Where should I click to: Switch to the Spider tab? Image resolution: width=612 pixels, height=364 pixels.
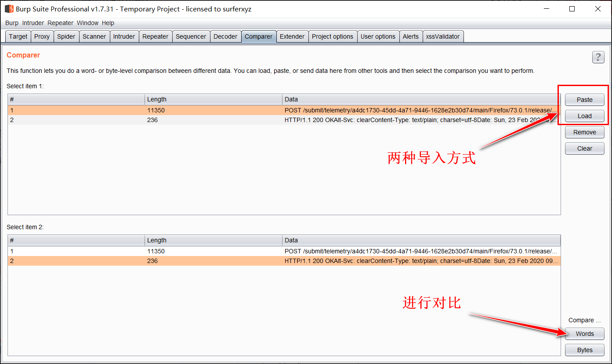click(66, 36)
